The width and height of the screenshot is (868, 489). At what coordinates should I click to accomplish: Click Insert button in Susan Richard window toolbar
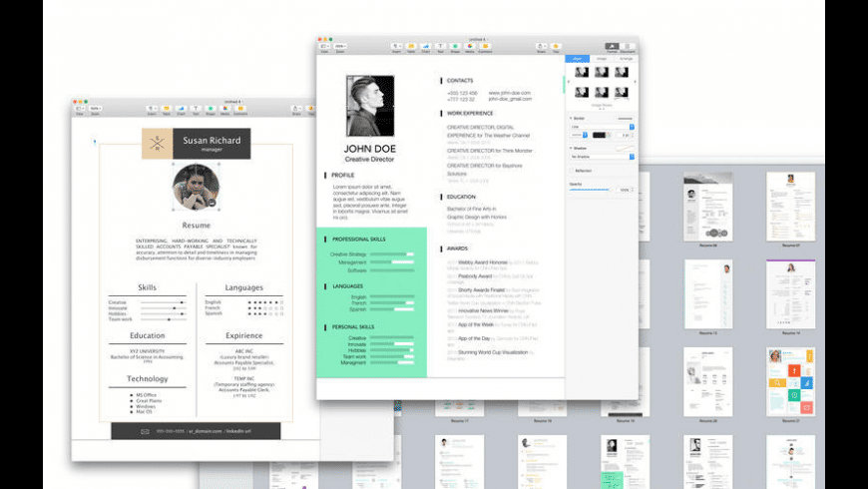point(152,109)
